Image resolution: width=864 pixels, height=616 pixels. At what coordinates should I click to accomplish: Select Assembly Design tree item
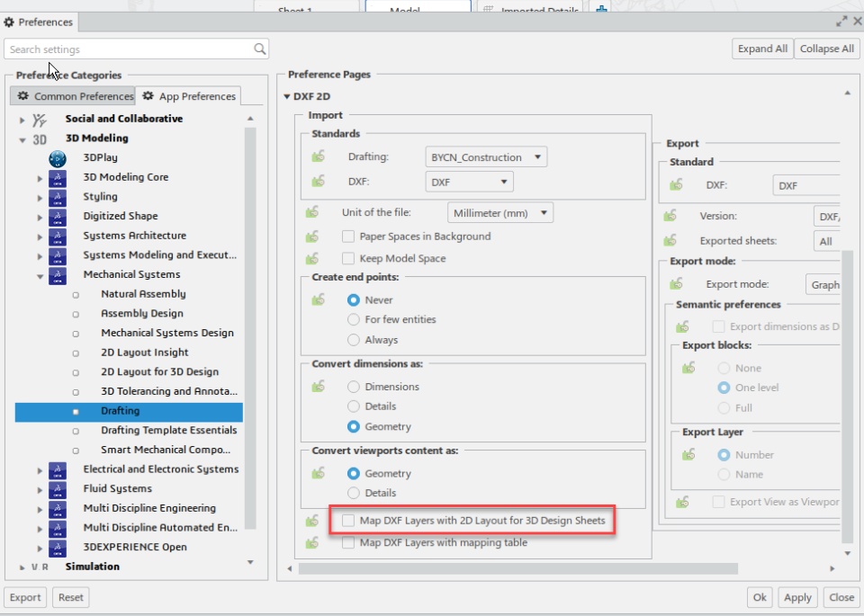click(x=141, y=313)
